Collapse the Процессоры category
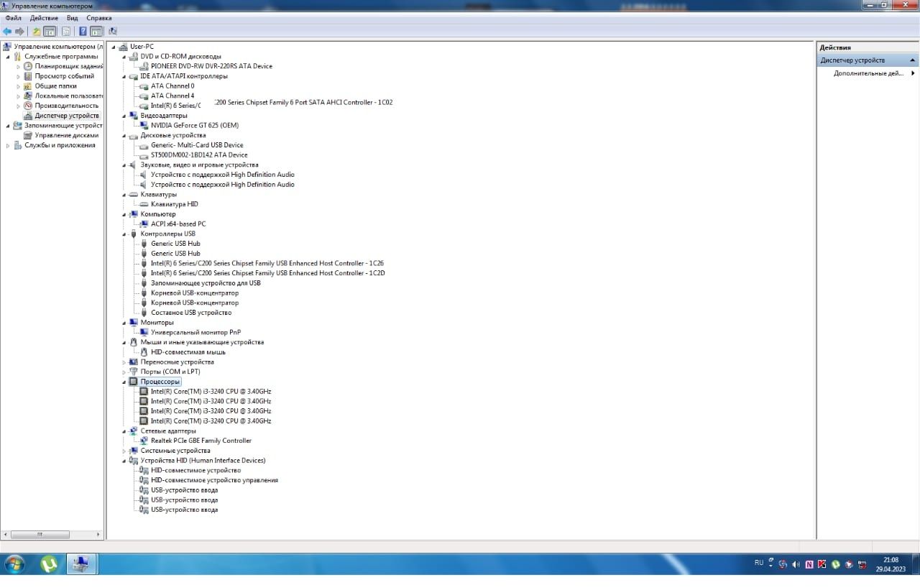The width and height of the screenshot is (920, 588). coord(124,382)
